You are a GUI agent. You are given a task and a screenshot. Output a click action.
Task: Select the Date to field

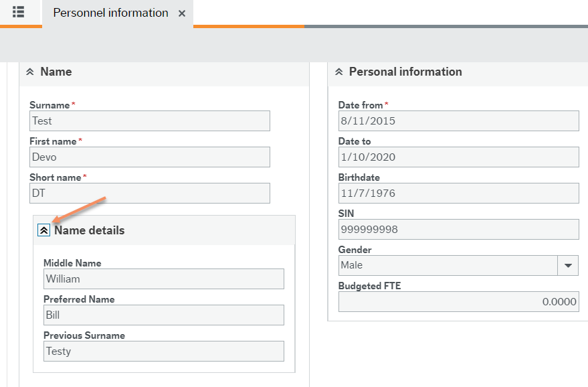[458, 157]
